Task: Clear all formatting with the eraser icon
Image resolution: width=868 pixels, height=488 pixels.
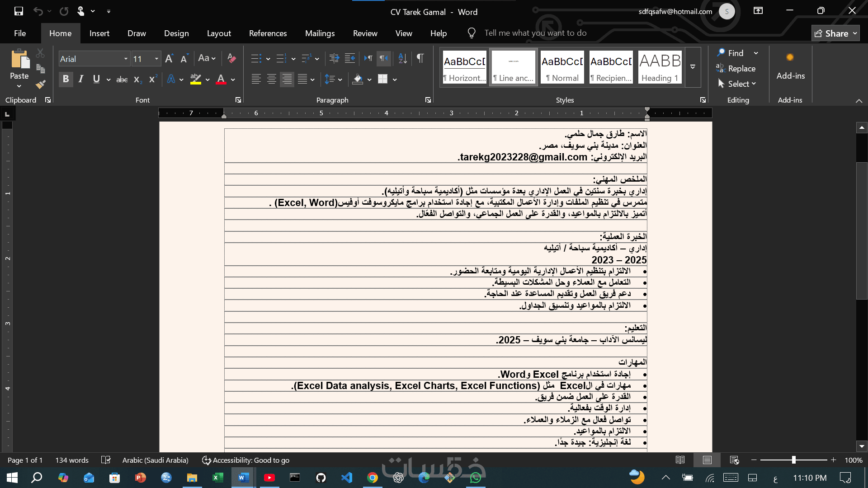Action: [231, 58]
